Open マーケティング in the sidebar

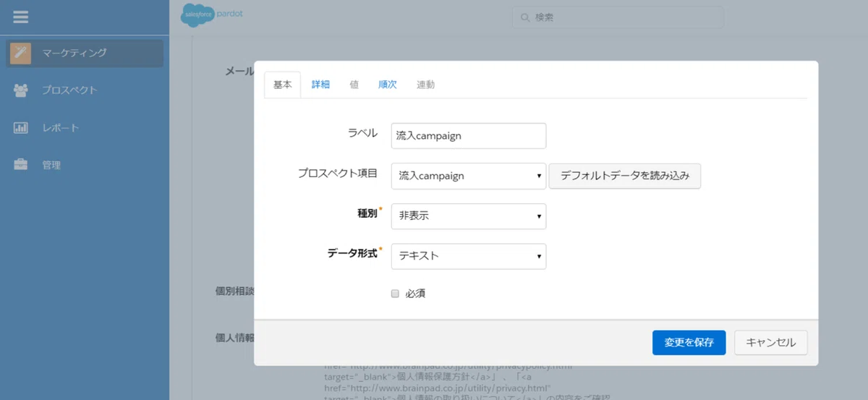coord(85,53)
